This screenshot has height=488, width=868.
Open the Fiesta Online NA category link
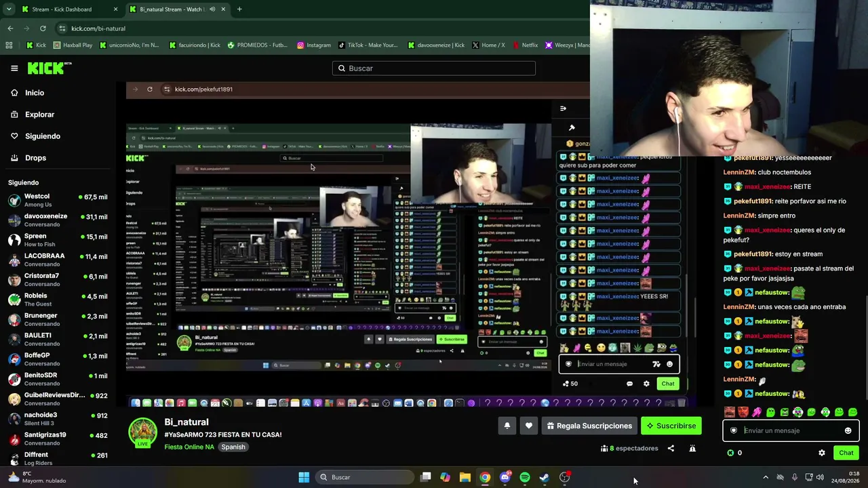click(189, 447)
